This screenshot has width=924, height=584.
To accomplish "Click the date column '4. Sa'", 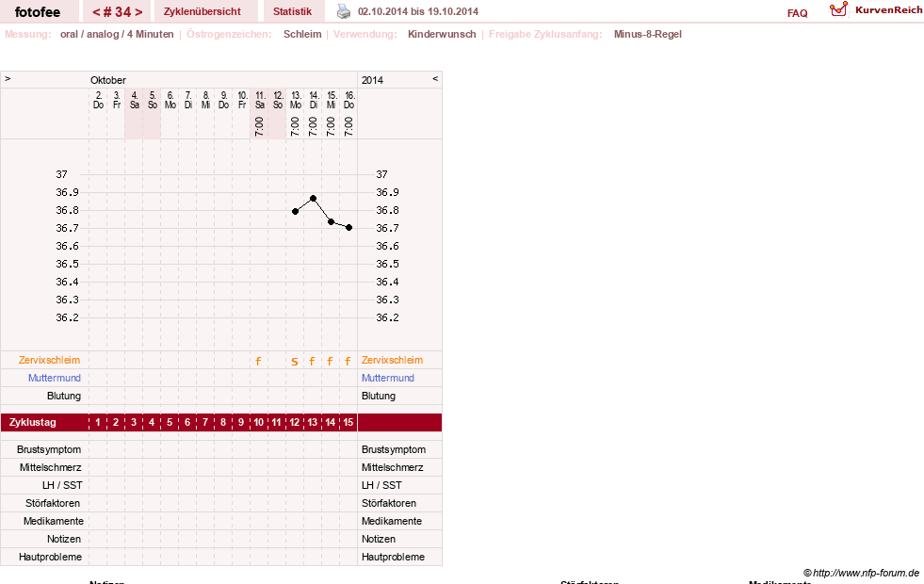I will click(x=135, y=100).
